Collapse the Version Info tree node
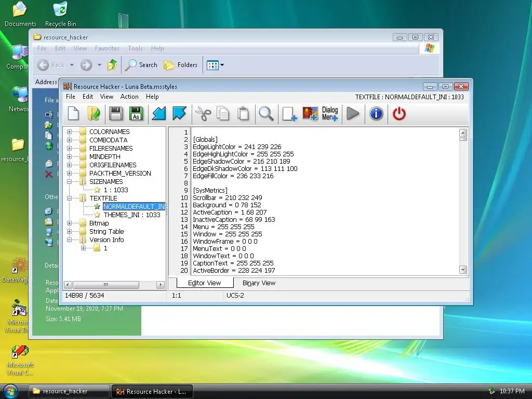Image resolution: width=532 pixels, height=399 pixels. [x=69, y=240]
